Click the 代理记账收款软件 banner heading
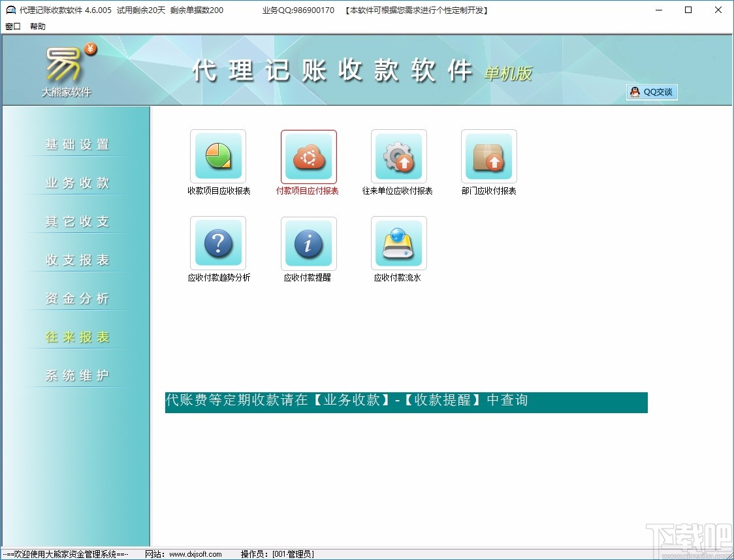 [x=332, y=71]
